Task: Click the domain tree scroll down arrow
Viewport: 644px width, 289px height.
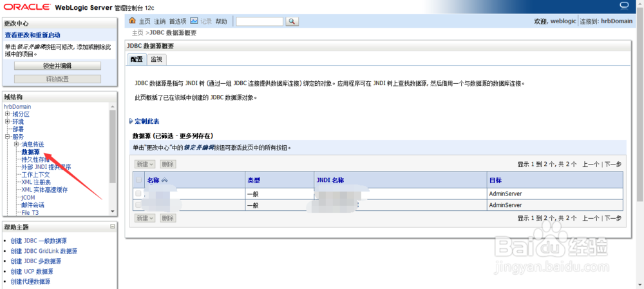Action: (113, 211)
